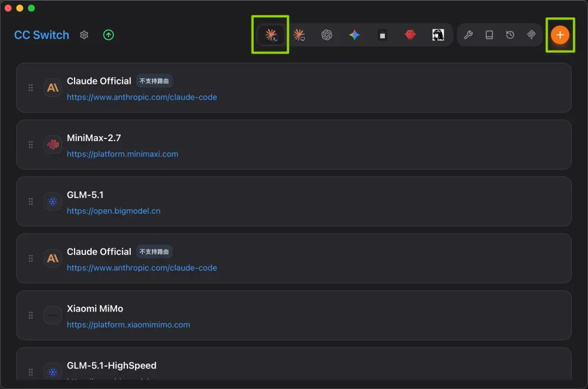Switch to the Gemini sparkle app tab

354,35
